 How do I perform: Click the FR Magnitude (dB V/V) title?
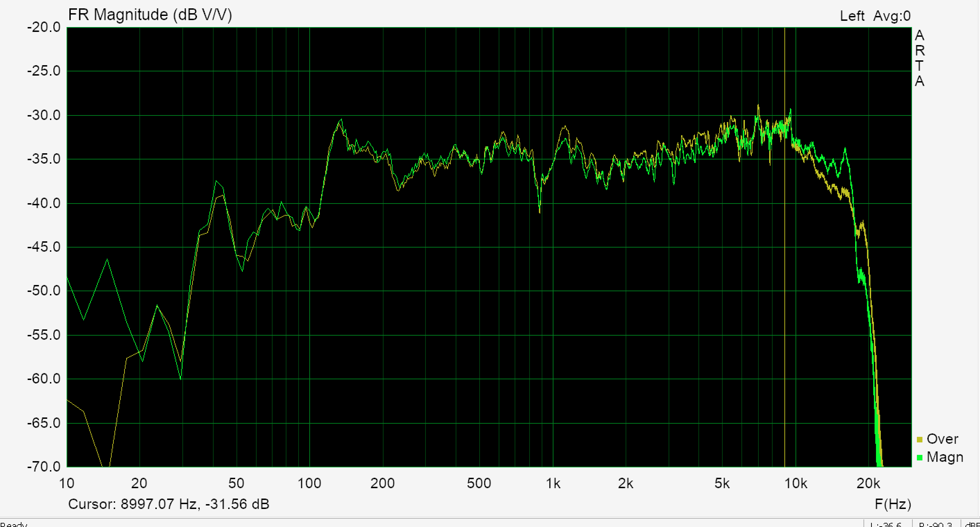[150, 15]
